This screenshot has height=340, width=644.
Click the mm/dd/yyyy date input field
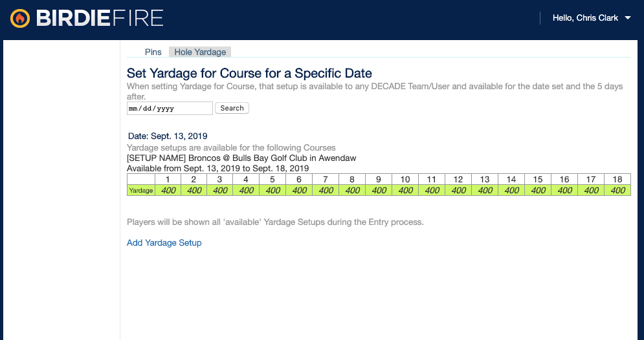point(170,108)
